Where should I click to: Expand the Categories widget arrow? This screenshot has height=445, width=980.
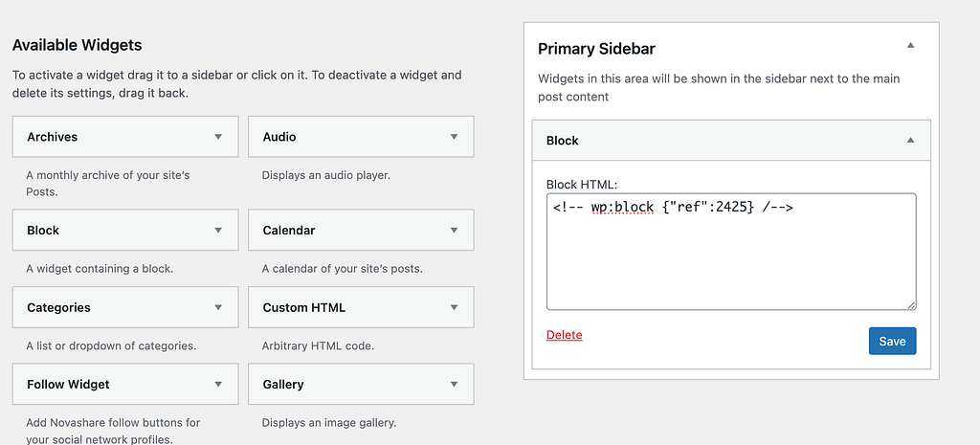219,308
